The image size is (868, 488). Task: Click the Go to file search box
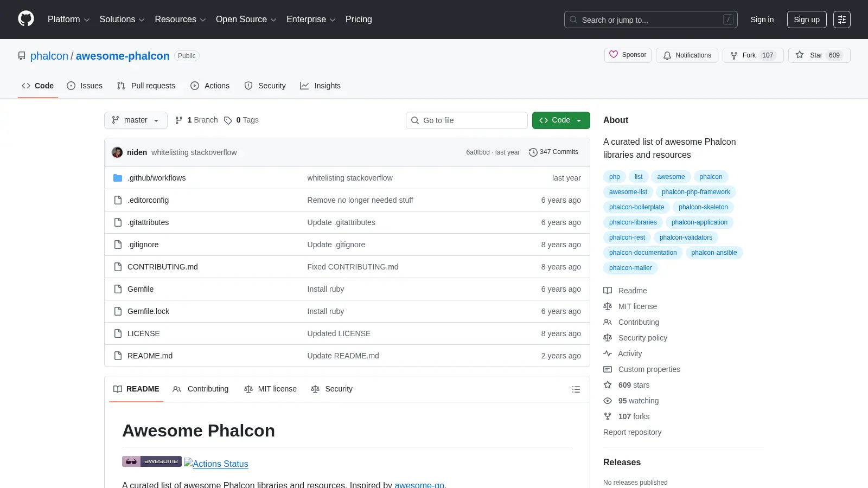point(467,120)
